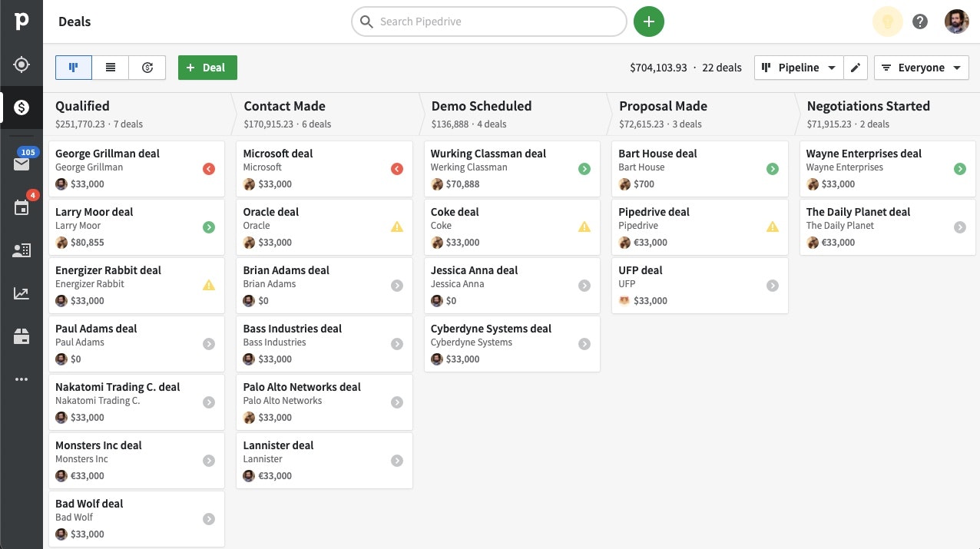
Task: Open Help using the question mark icon
Action: pos(920,21)
